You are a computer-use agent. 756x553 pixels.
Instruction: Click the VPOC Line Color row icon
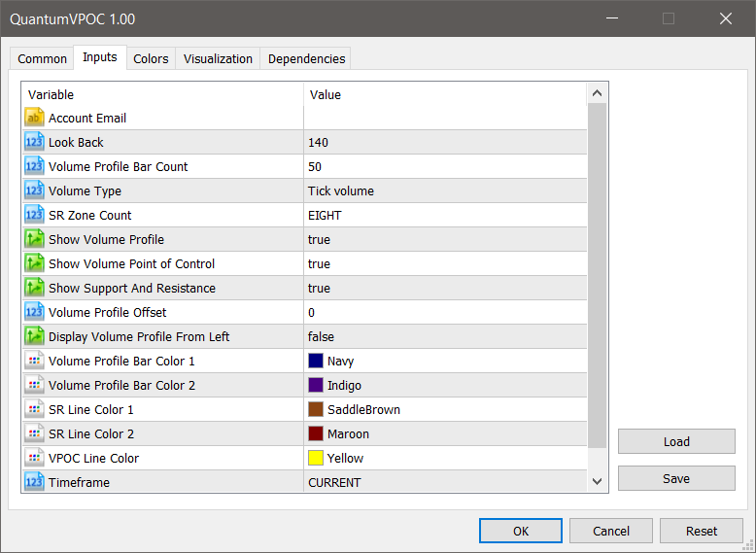[x=34, y=458]
